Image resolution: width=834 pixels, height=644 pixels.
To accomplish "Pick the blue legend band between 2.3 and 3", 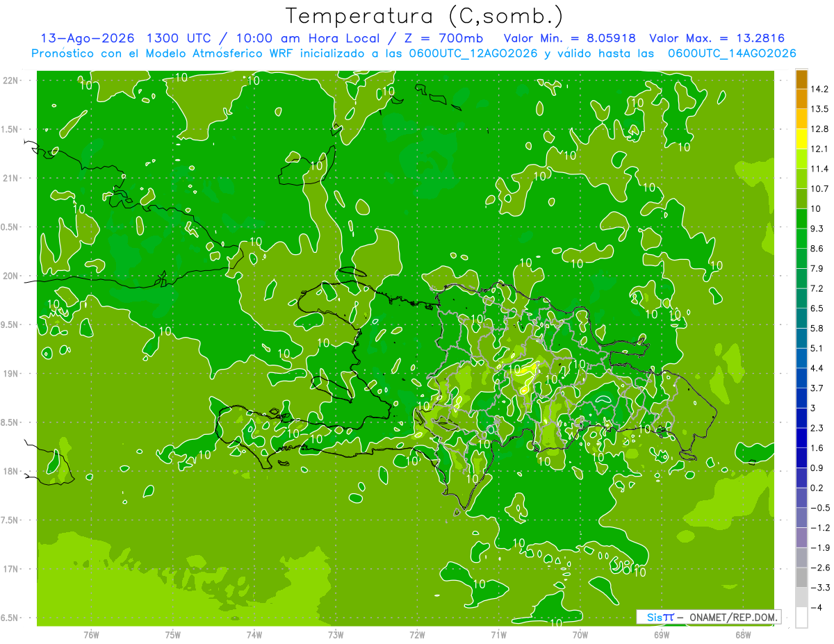I will (801, 418).
